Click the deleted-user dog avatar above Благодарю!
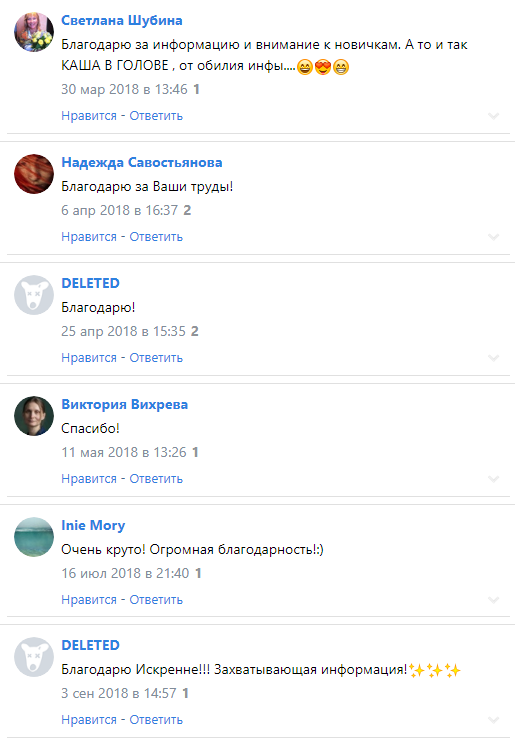 (x=34, y=295)
